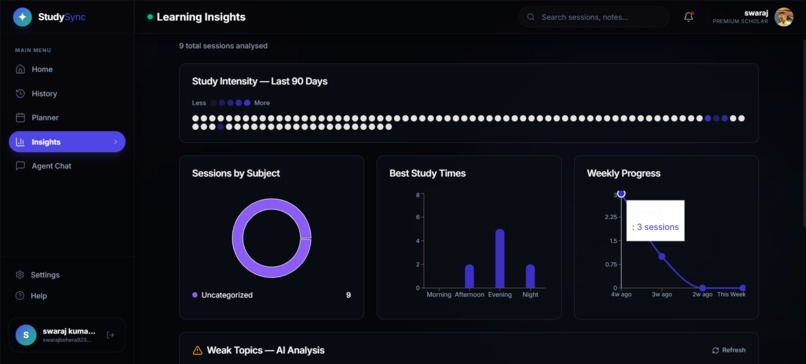Click the Afternoon bar in Best Study Times
This screenshot has height=364, width=806.
click(469, 276)
